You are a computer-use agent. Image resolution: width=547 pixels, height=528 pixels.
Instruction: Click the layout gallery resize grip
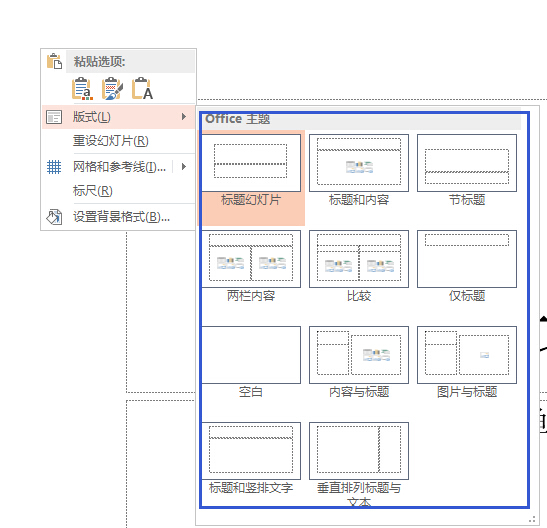pyautogui.click(x=532, y=519)
